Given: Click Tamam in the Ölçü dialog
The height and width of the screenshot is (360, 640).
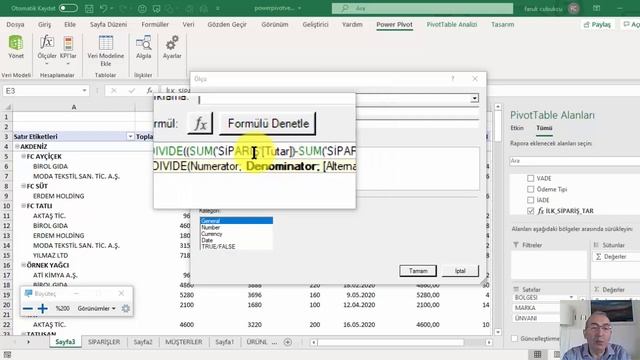Looking at the screenshot, I should tap(418, 271).
